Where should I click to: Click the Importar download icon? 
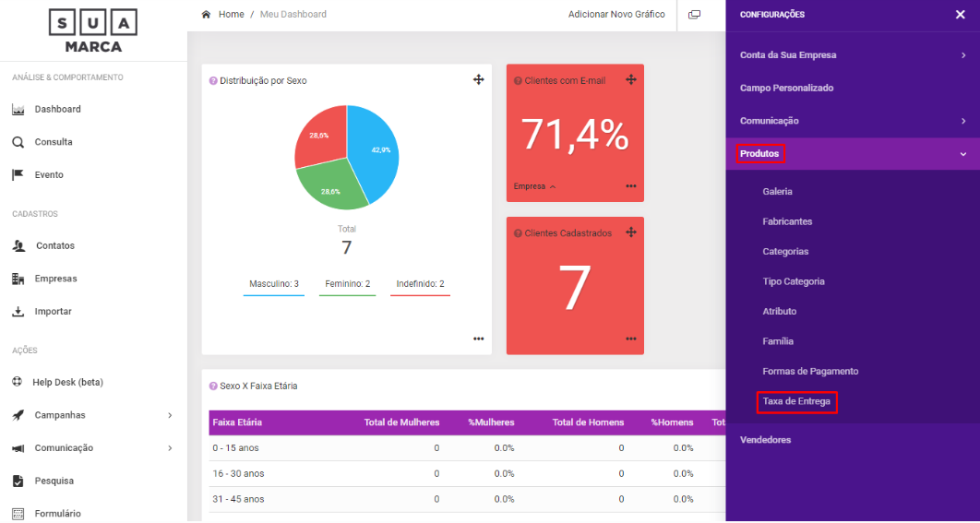[18, 312]
